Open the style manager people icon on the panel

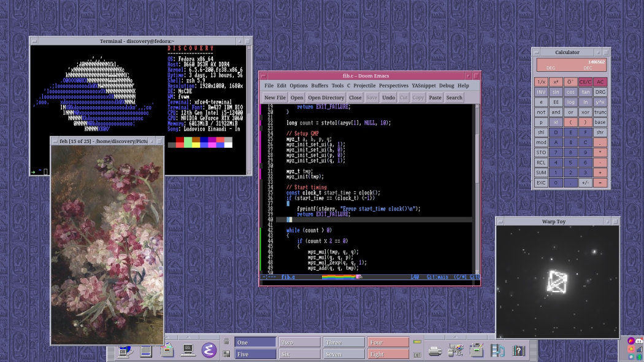point(456,352)
